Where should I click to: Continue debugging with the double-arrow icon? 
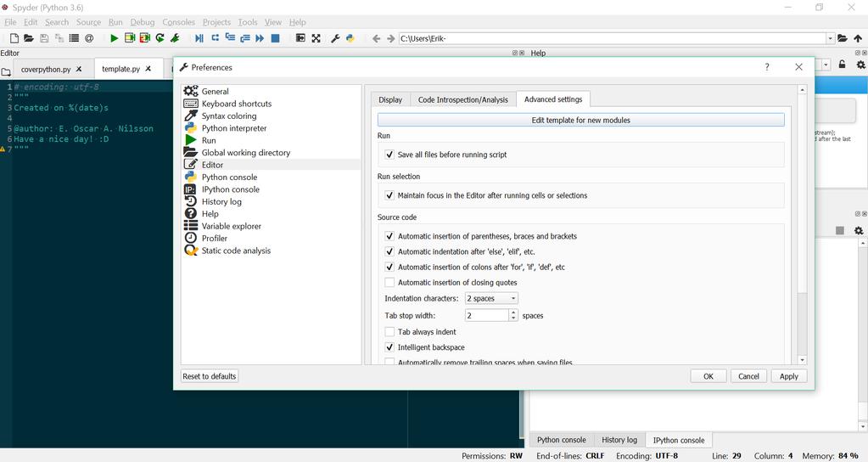click(x=260, y=38)
